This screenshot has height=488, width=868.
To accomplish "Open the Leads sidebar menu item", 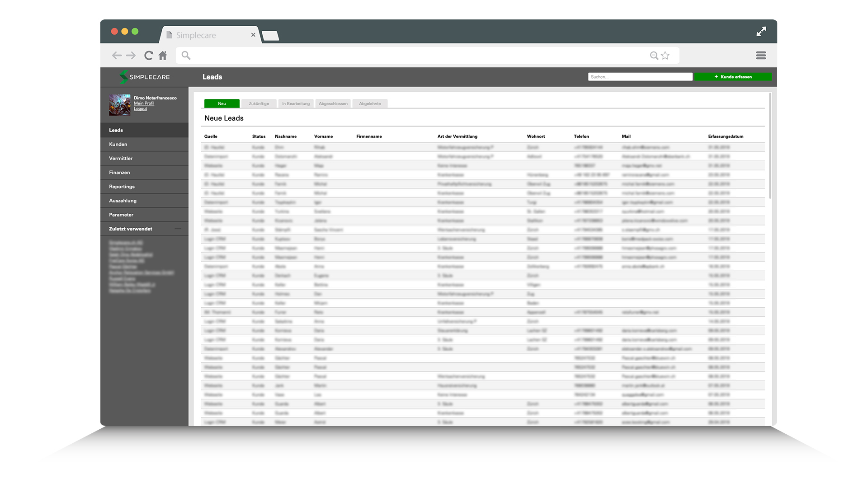I will [x=146, y=130].
